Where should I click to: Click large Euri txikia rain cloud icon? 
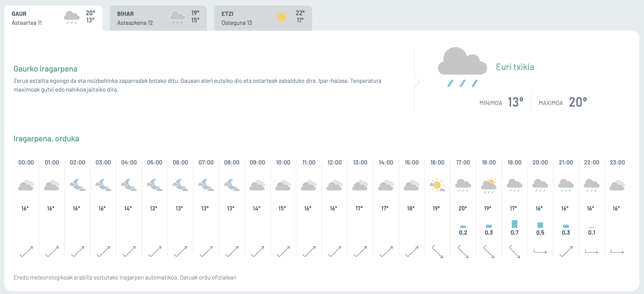[x=462, y=67]
